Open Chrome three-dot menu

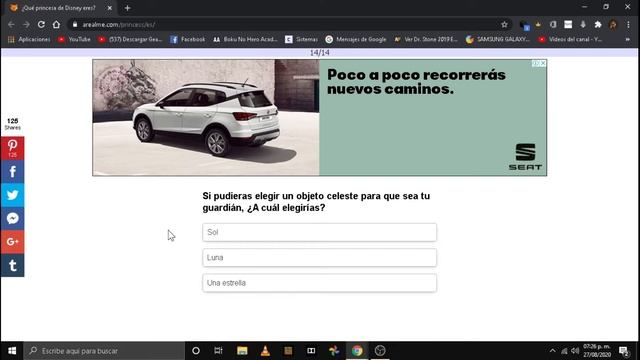(629, 24)
